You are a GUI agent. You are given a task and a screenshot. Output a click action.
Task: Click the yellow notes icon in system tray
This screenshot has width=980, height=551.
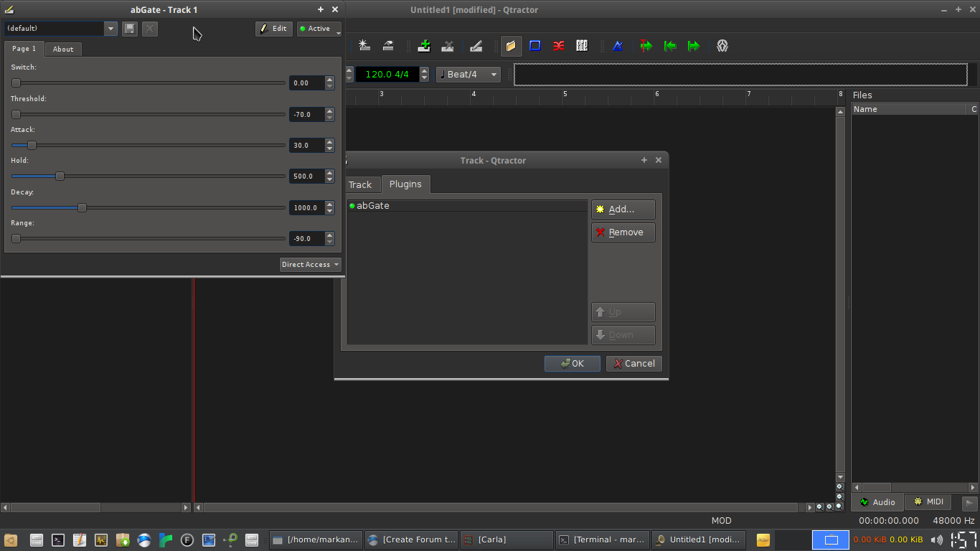(763, 540)
